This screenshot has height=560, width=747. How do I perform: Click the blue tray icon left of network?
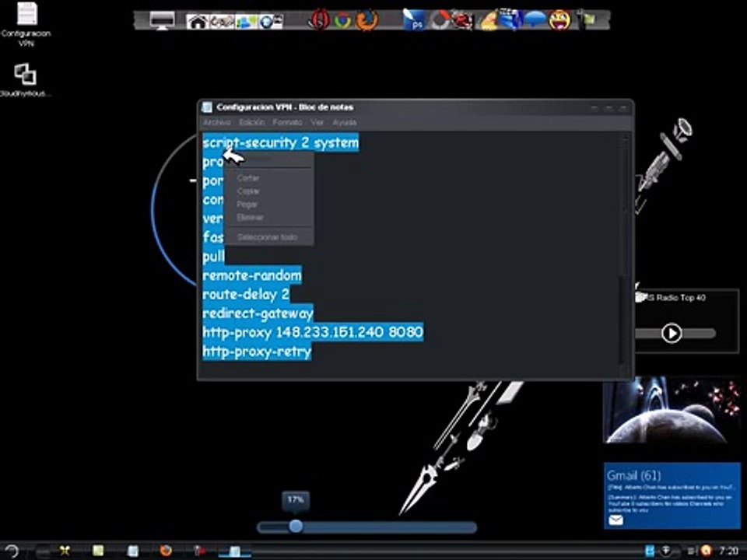649,551
